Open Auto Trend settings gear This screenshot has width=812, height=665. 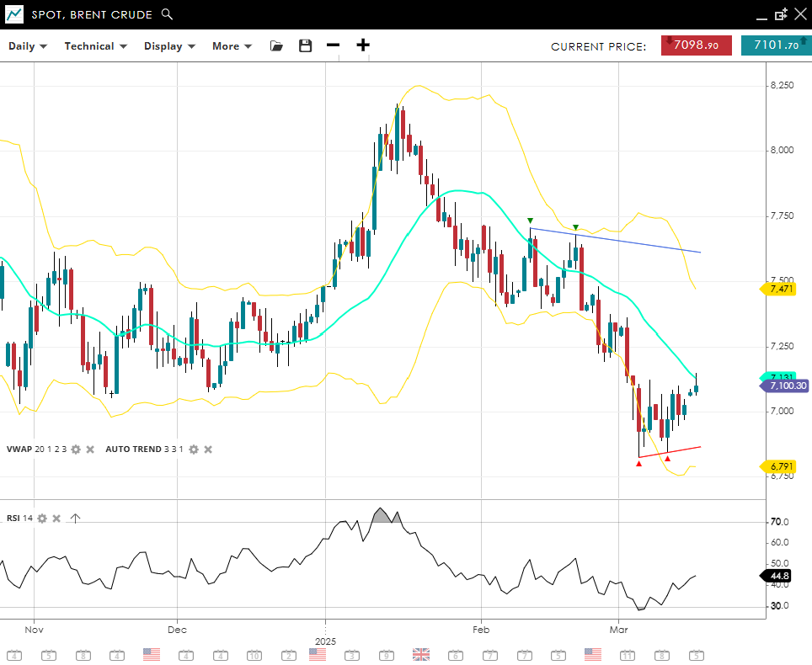point(194,450)
